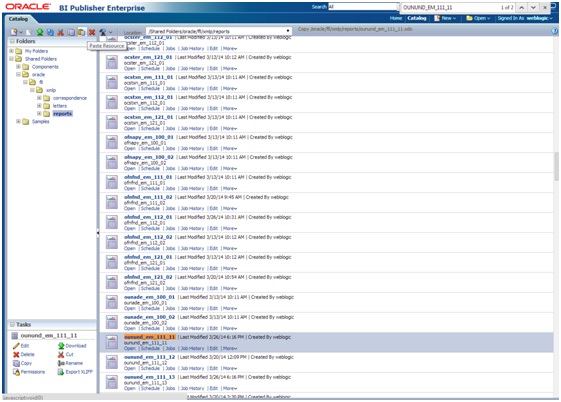The width and height of the screenshot is (561, 402).
Task: Click Export XLIFF in the Tasks panel
Action: click(x=79, y=372)
